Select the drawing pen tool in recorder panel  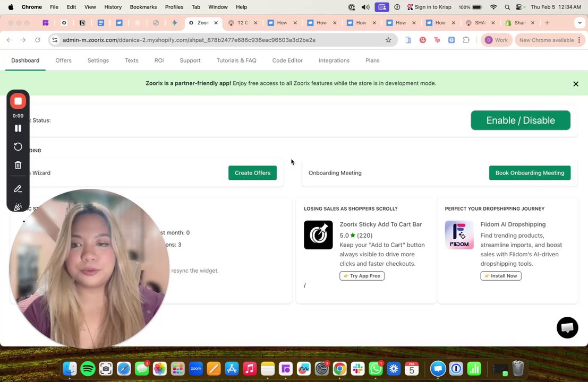coord(18,189)
